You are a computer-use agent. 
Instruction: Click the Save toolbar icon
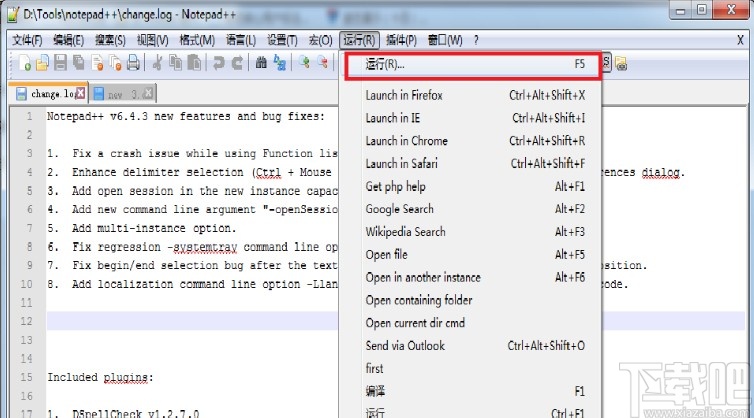61,63
